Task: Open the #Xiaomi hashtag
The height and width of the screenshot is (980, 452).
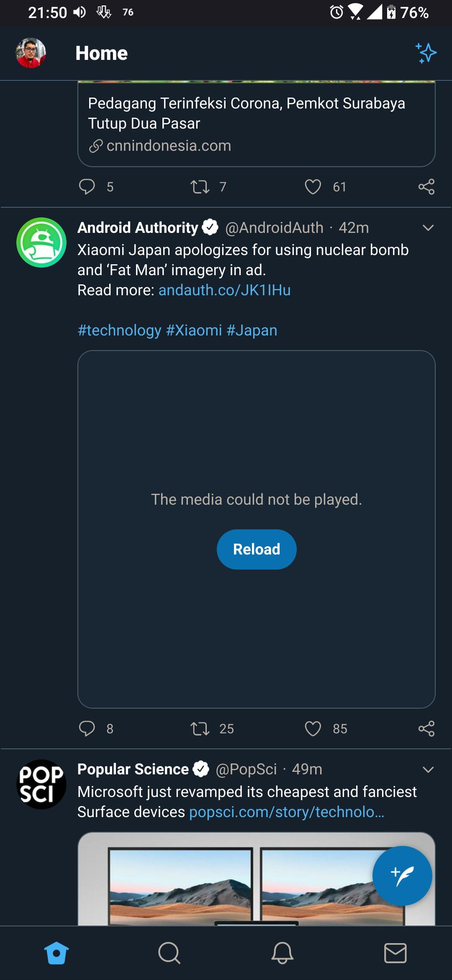Action: coord(195,330)
